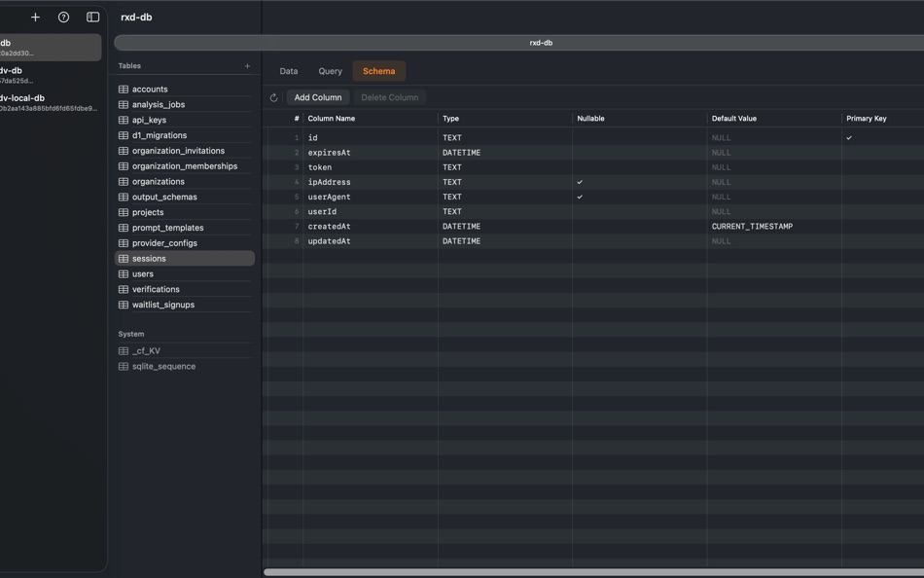Click the plus icon to add a database
This screenshot has height=578, width=924.
[x=35, y=17]
